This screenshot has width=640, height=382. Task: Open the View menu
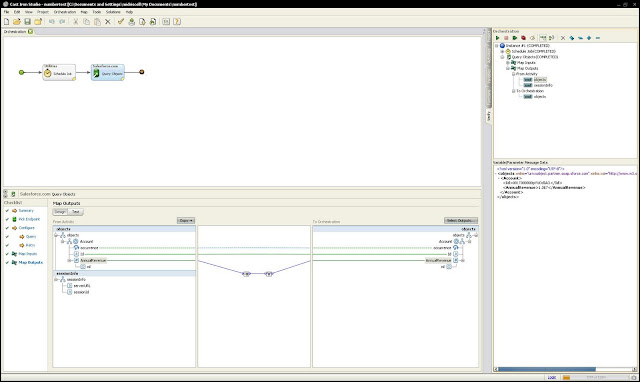[x=29, y=12]
